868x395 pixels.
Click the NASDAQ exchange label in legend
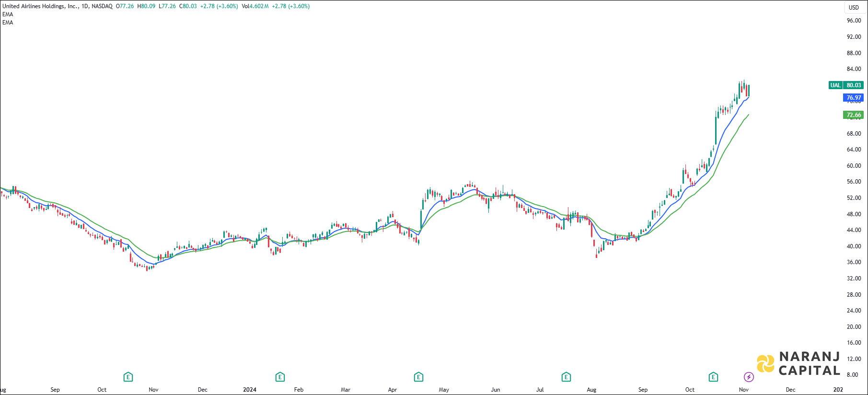click(x=102, y=6)
